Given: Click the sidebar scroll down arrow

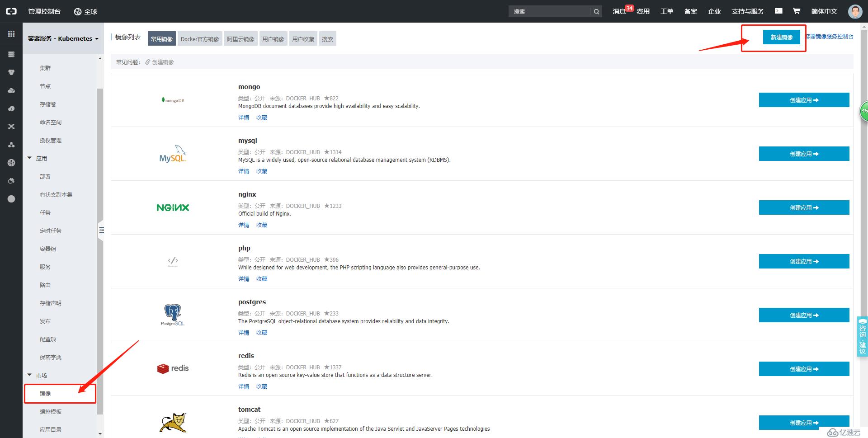Looking at the screenshot, I should pyautogui.click(x=100, y=433).
